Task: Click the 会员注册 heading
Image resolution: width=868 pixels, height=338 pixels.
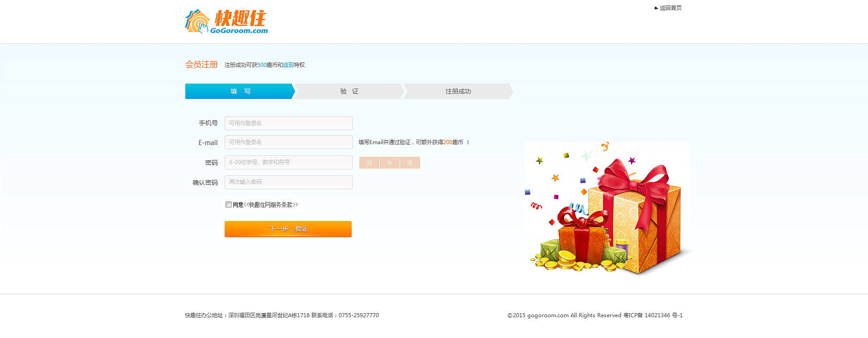Action: 202,65
